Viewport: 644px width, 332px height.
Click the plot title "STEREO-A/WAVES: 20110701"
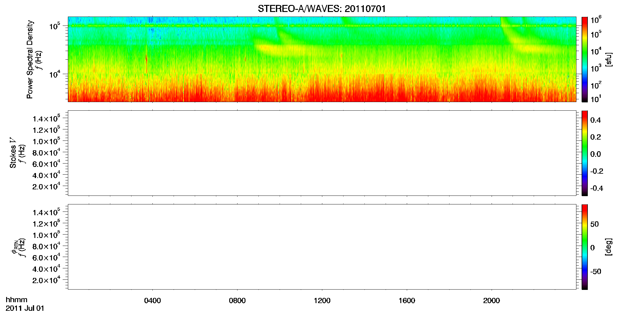click(x=322, y=9)
